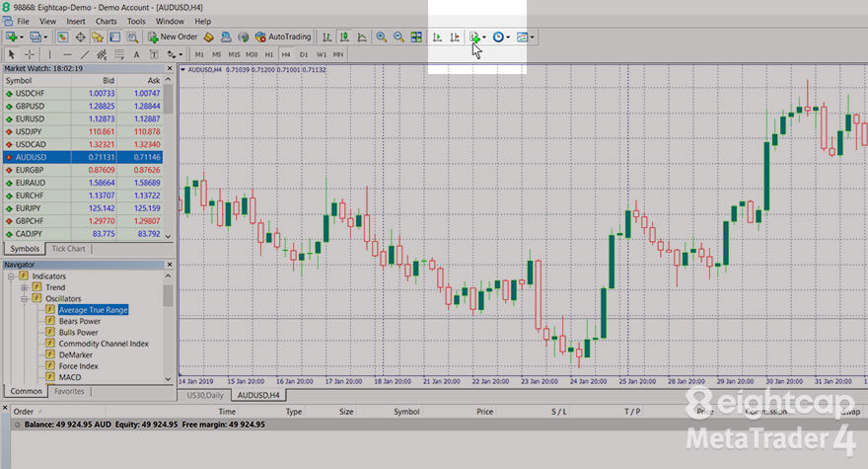Toggle the Chart Shift icon

pyautogui.click(x=455, y=38)
